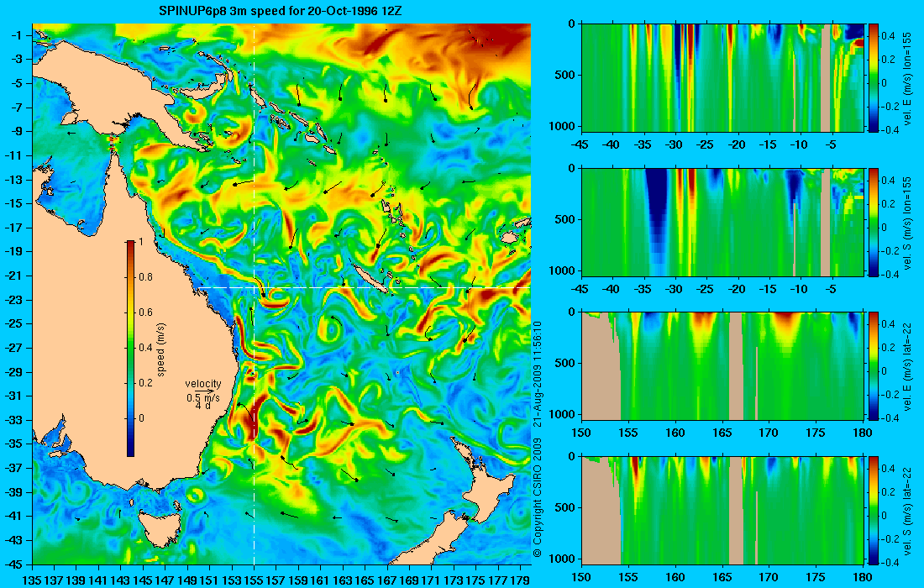
Task: Click "-0.4" tick on vel. E lon=155 colorbar
Action: 889,129
